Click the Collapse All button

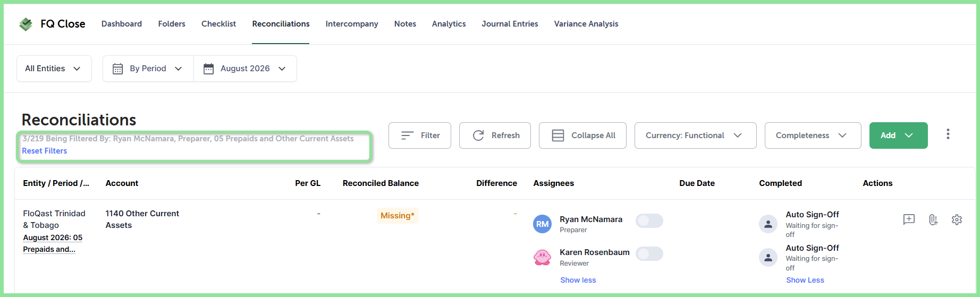[582, 135]
